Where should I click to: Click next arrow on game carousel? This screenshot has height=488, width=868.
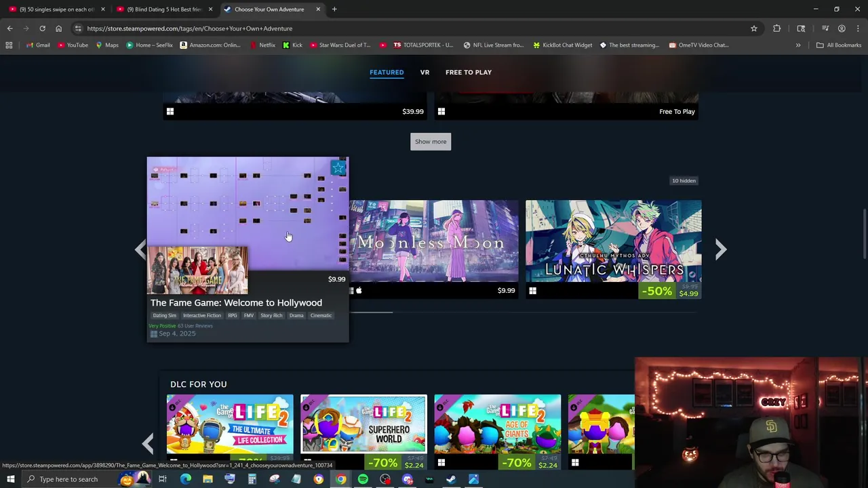(x=721, y=249)
